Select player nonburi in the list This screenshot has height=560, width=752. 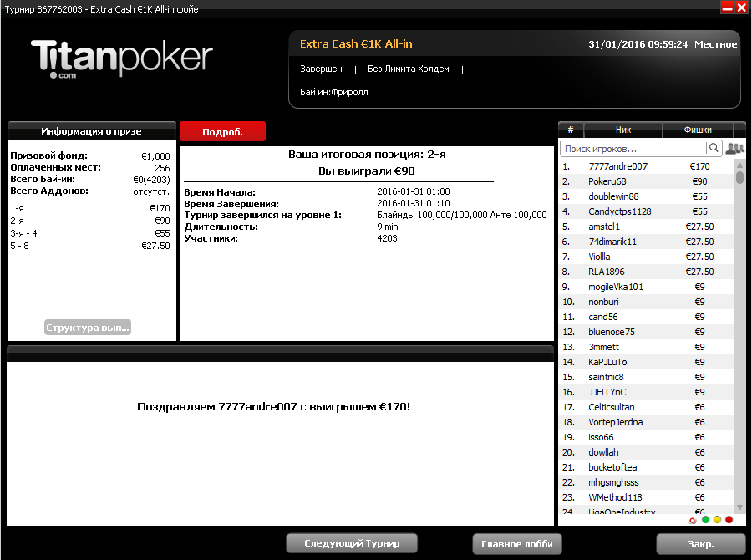(646, 302)
